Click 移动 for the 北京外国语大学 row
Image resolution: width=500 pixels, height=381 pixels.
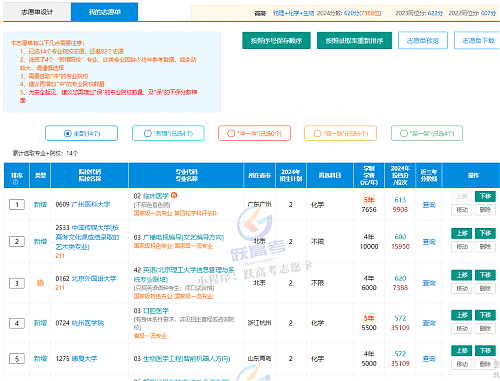[462, 288]
